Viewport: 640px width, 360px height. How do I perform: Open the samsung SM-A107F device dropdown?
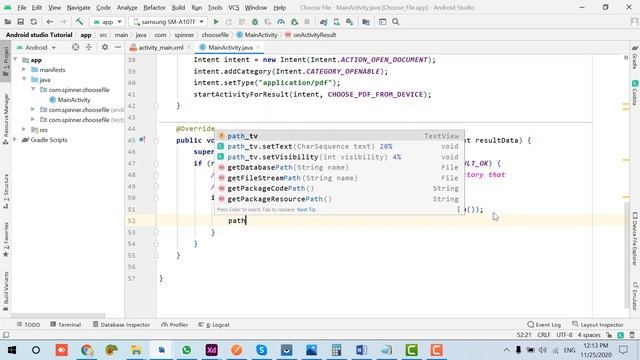(x=169, y=22)
